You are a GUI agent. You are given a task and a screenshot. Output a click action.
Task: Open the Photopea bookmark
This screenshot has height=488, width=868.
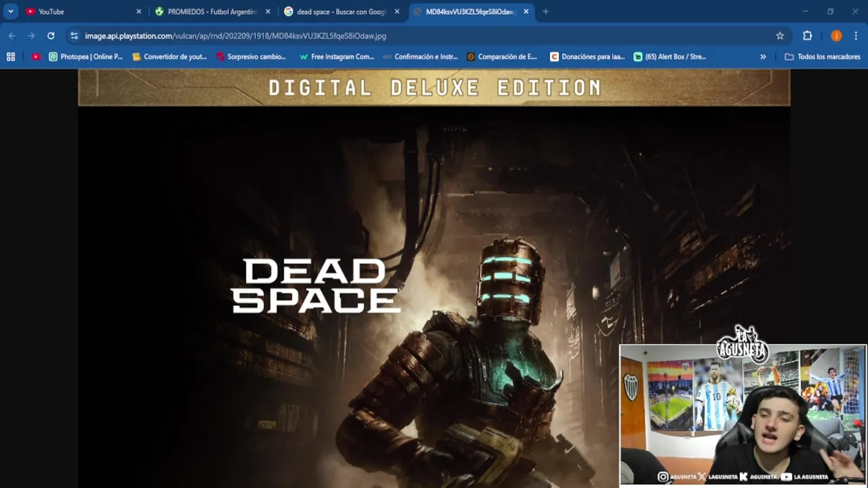[x=85, y=57]
